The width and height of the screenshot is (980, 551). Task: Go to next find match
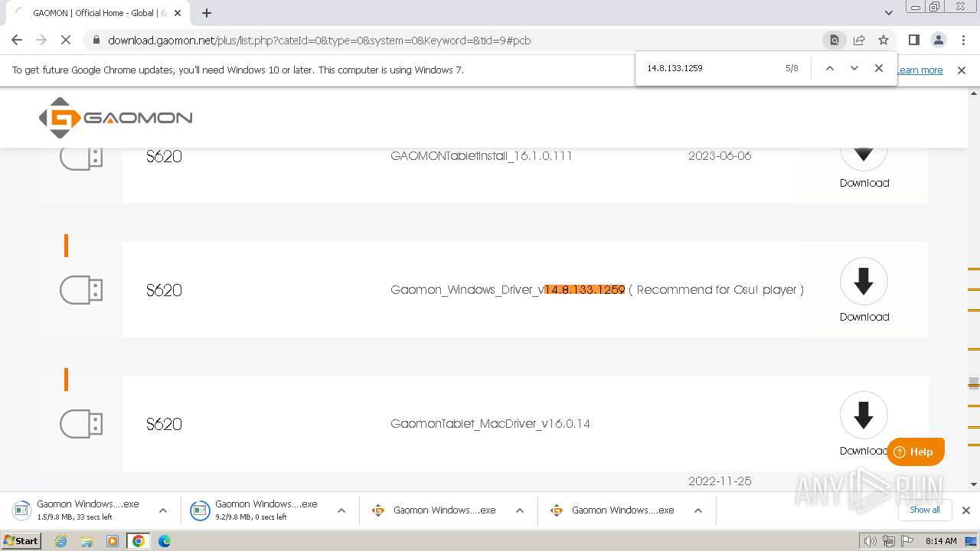point(854,68)
